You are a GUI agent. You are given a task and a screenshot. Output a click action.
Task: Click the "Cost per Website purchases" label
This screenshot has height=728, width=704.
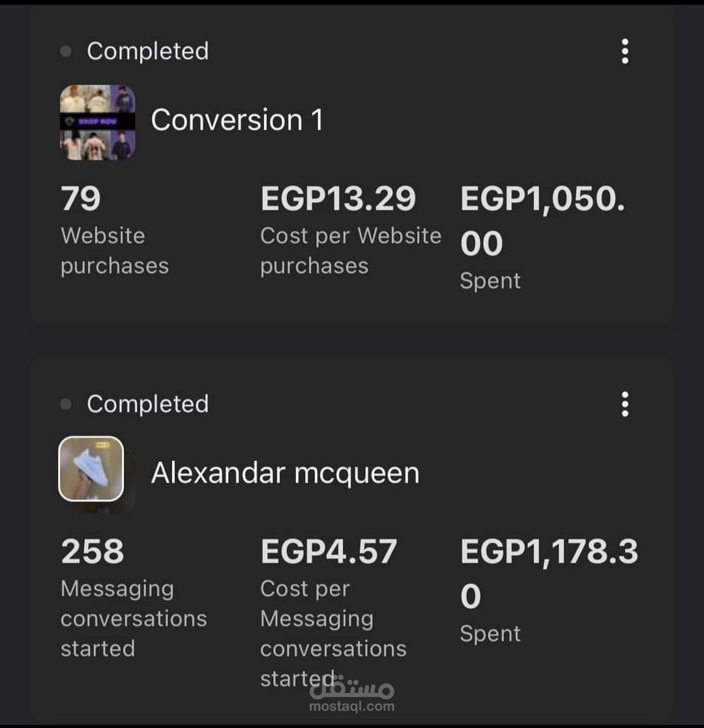350,251
